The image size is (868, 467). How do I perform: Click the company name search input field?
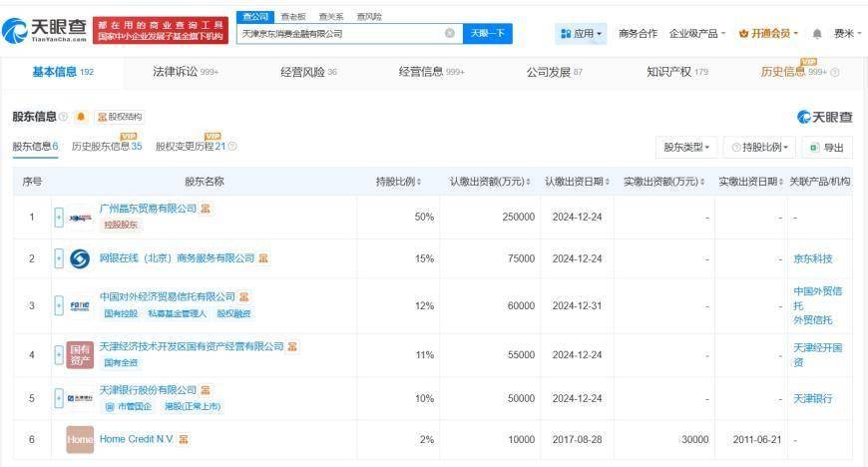339,33
